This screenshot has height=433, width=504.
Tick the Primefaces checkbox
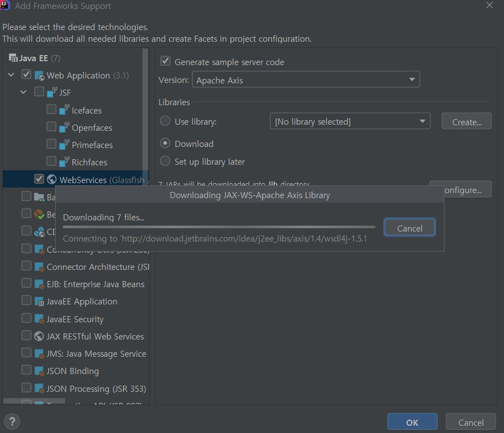tap(51, 144)
